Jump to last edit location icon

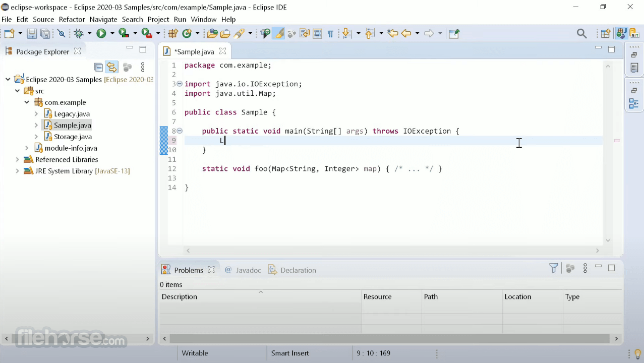[393, 34]
